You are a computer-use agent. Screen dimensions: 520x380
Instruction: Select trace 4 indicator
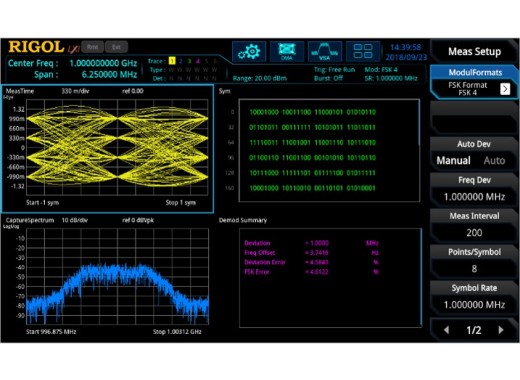point(198,61)
